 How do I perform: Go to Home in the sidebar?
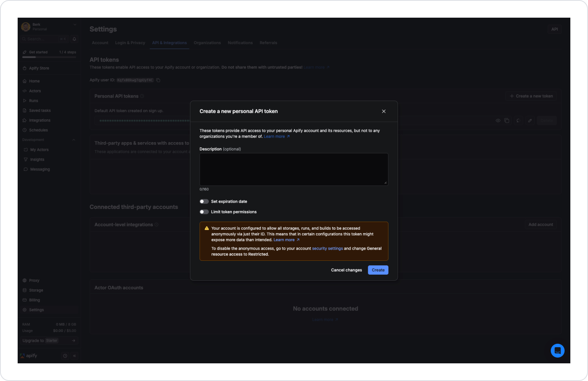(35, 81)
